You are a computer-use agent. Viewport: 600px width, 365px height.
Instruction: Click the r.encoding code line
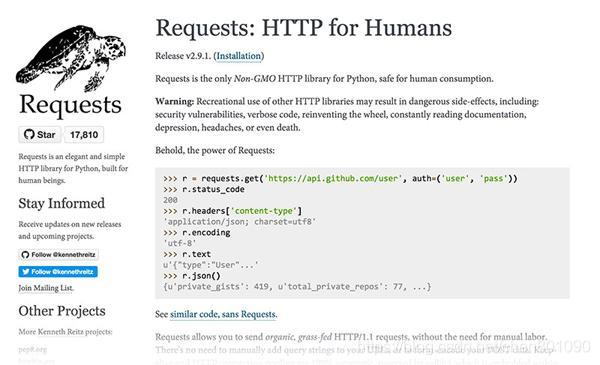[197, 233]
